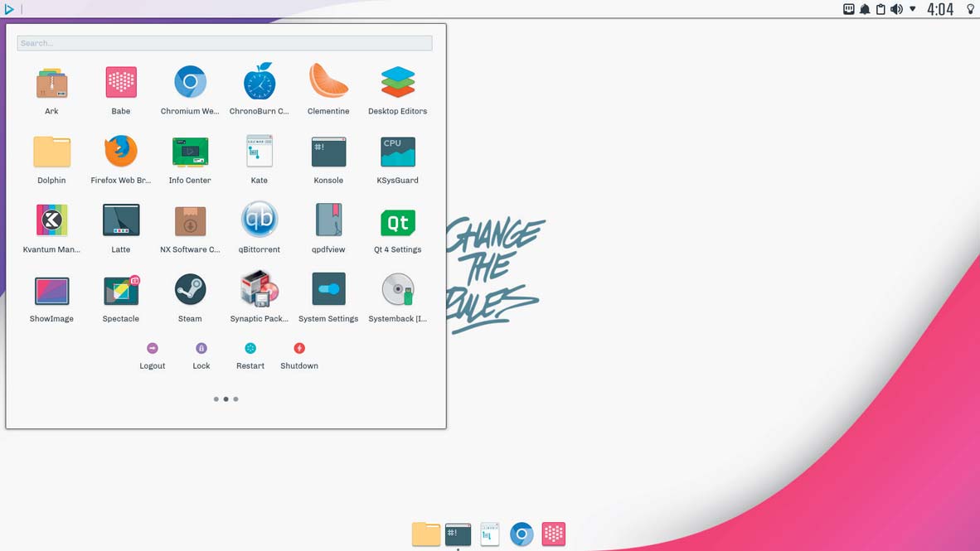This screenshot has height=551, width=980.
Task: Launch the Kate text editor from the grid
Action: coord(260,151)
